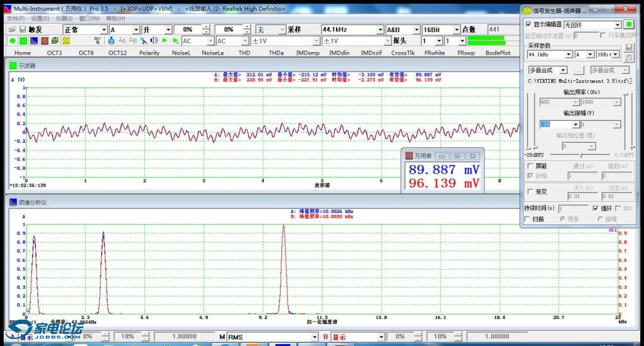Click the blue flask calibration icon
This screenshot has width=644, height=346.
click(x=111, y=41)
